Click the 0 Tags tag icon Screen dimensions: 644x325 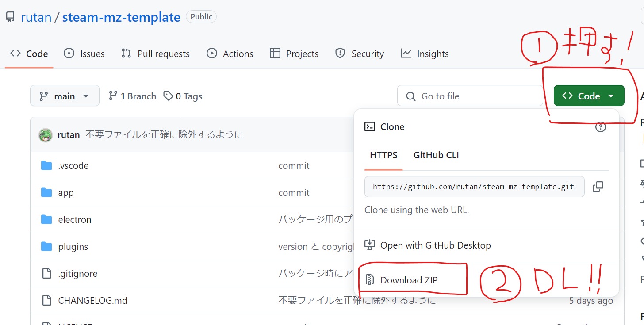(x=168, y=96)
